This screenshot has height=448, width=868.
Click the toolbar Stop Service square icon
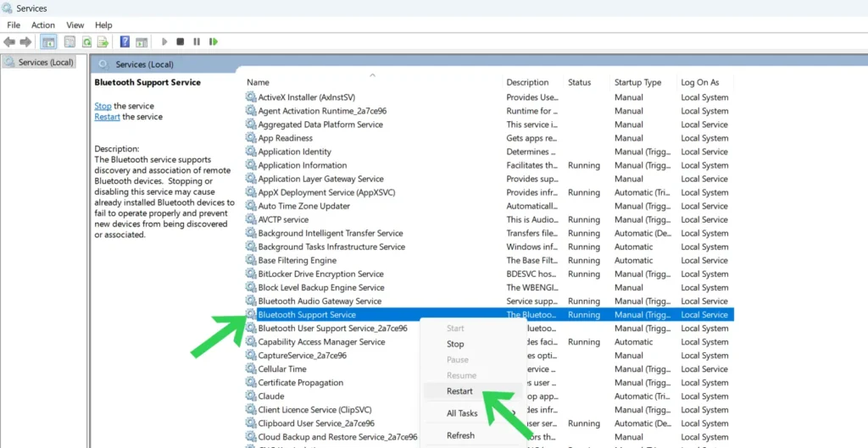pos(180,41)
